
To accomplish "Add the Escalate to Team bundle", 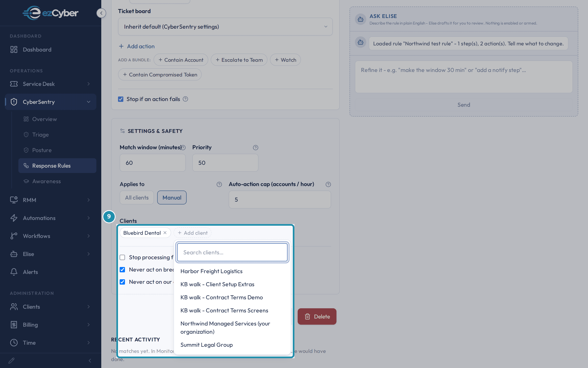I will (239, 60).
